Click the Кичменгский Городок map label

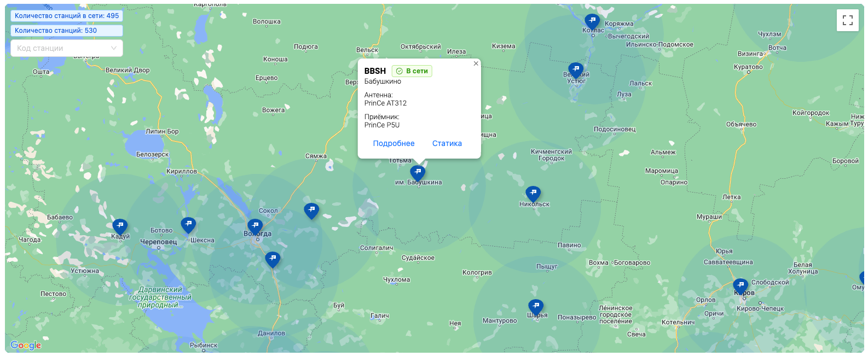pyautogui.click(x=551, y=155)
